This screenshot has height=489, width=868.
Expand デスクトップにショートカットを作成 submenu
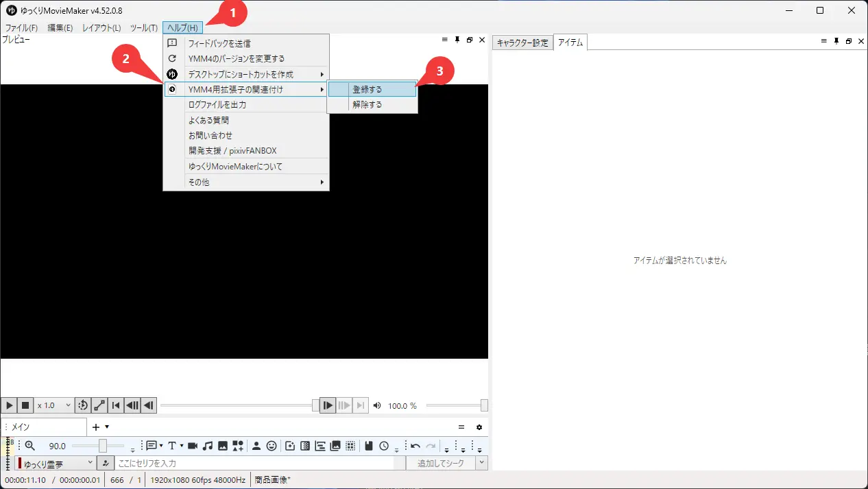[246, 74]
